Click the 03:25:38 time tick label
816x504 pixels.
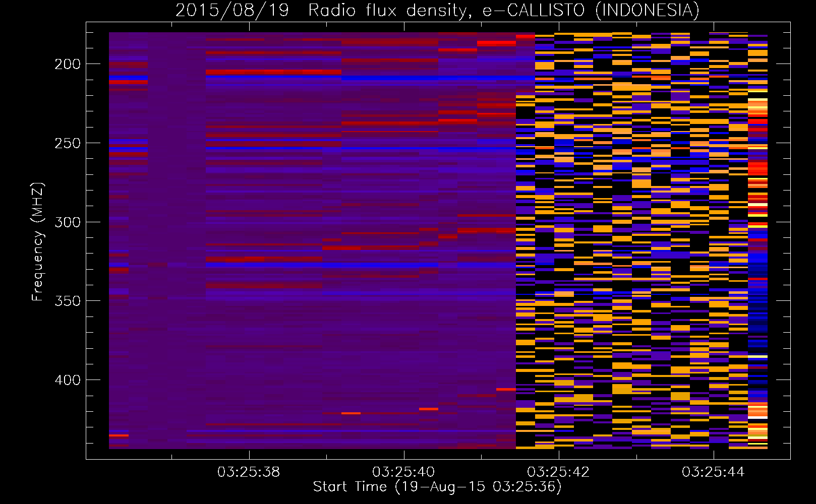(249, 472)
